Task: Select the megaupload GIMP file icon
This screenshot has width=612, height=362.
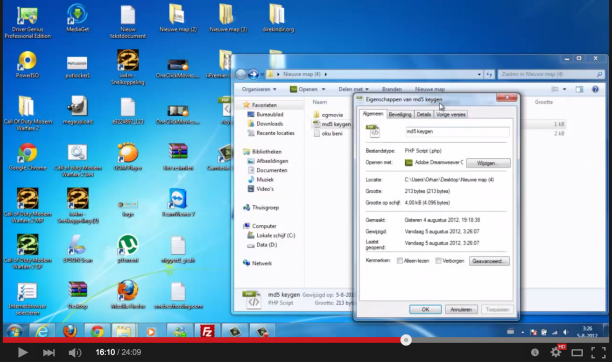Action: 77,111
